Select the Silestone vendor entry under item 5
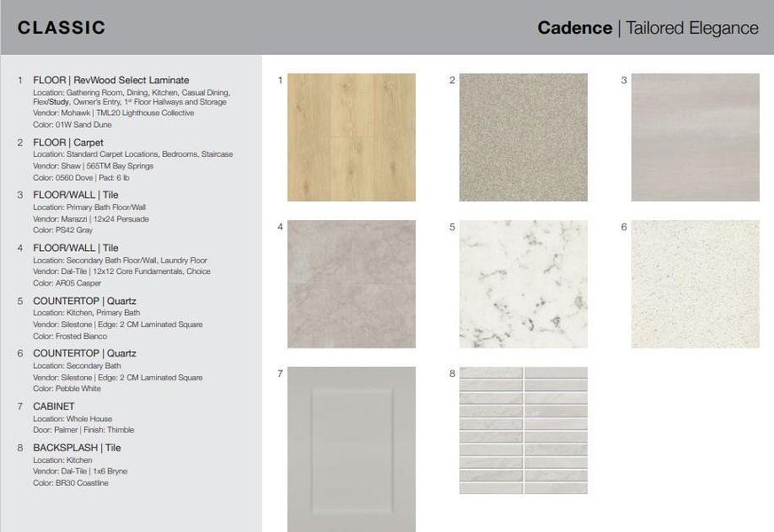Screen dimensions: 774x532 point(118,323)
